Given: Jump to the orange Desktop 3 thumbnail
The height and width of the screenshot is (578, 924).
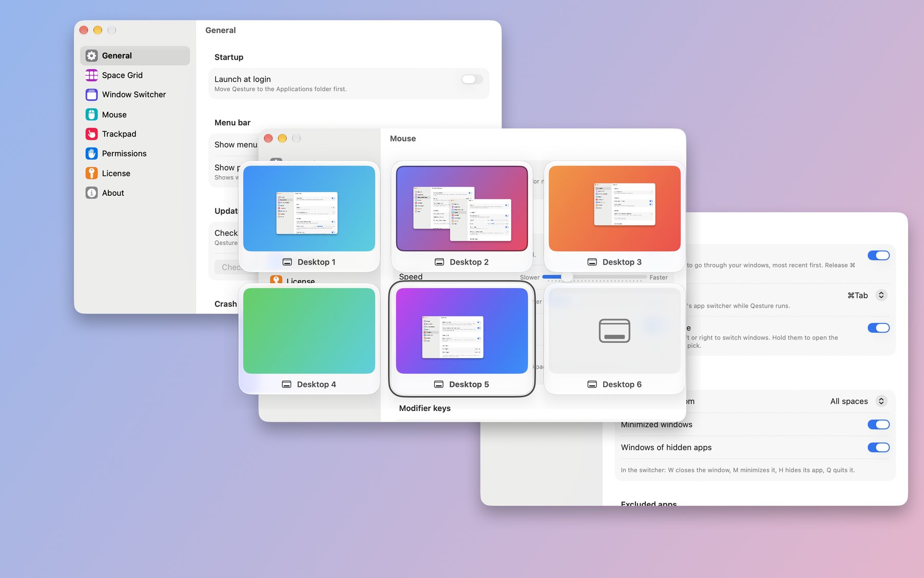Looking at the screenshot, I should pos(614,209).
